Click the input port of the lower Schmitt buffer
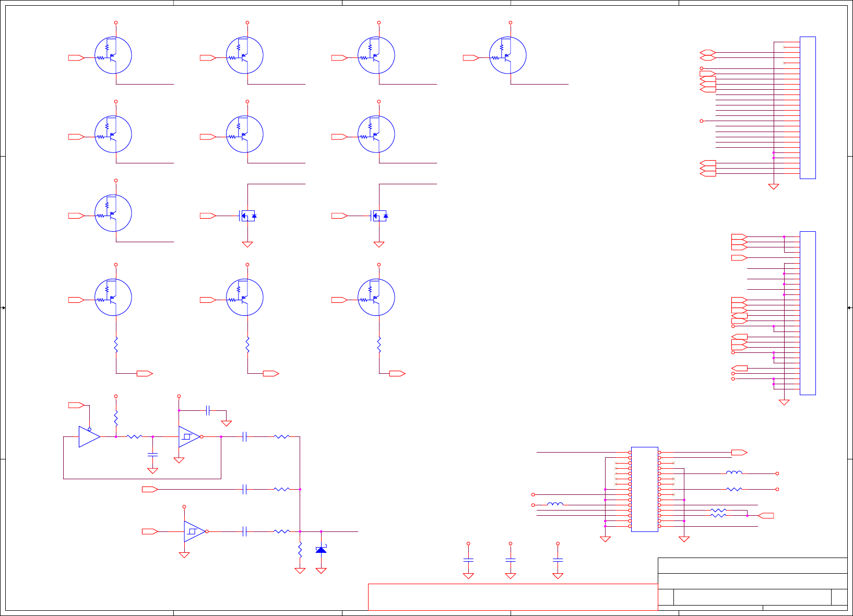The width and height of the screenshot is (853, 616). pos(150,531)
